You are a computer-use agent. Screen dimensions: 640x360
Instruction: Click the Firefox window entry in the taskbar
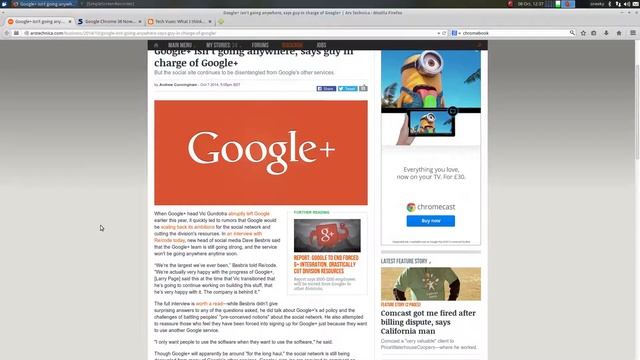pyautogui.click(x=44, y=4)
